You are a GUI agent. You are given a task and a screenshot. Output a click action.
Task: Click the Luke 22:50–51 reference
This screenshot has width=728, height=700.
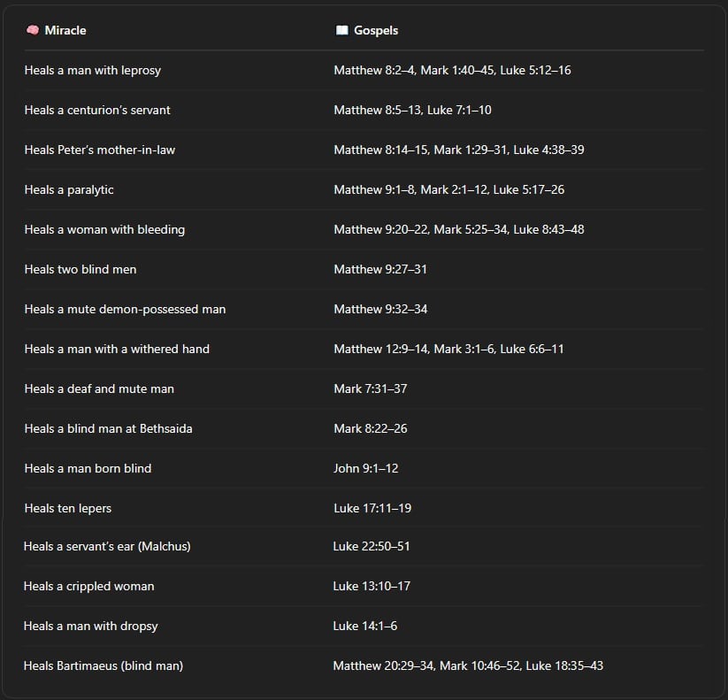pyautogui.click(x=371, y=546)
